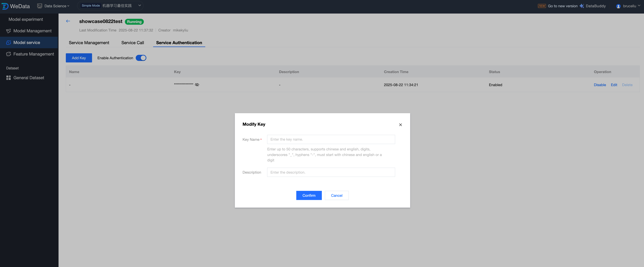Switch to the Service Management tab

89,43
